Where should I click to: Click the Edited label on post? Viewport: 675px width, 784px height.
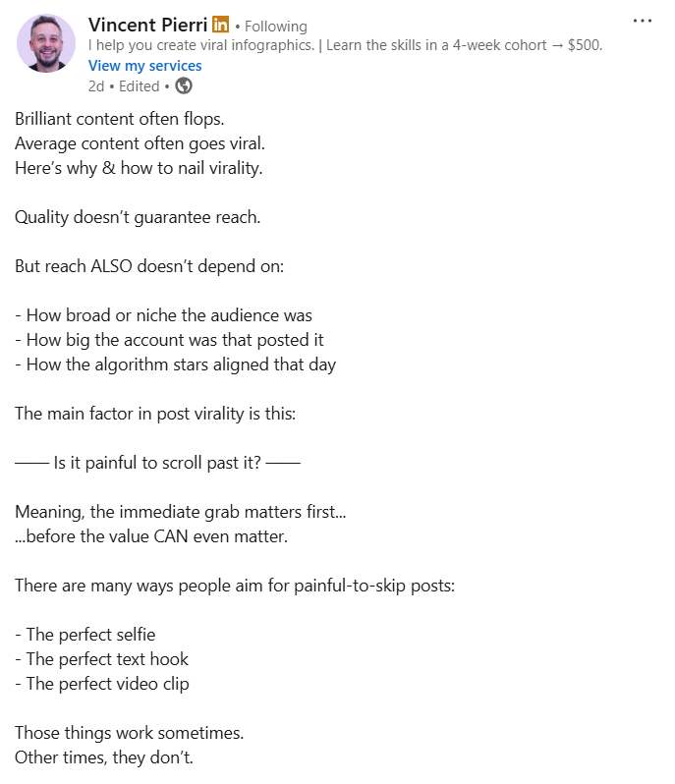pyautogui.click(x=139, y=86)
